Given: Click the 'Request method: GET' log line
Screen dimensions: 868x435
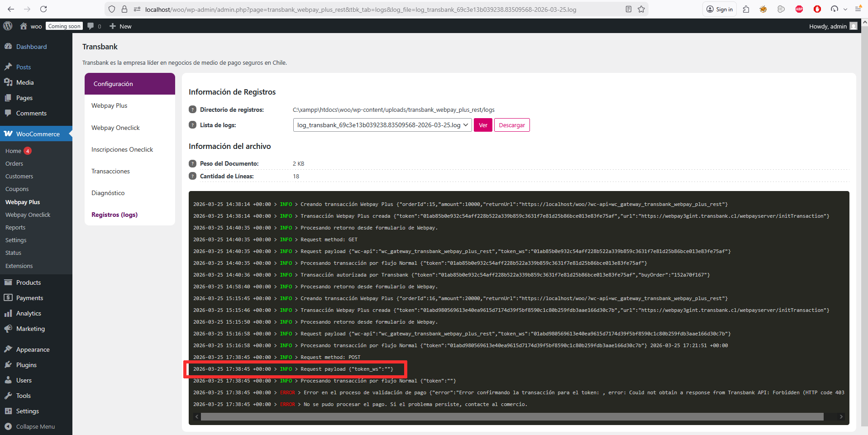Looking at the screenshot, I should click(x=275, y=239).
